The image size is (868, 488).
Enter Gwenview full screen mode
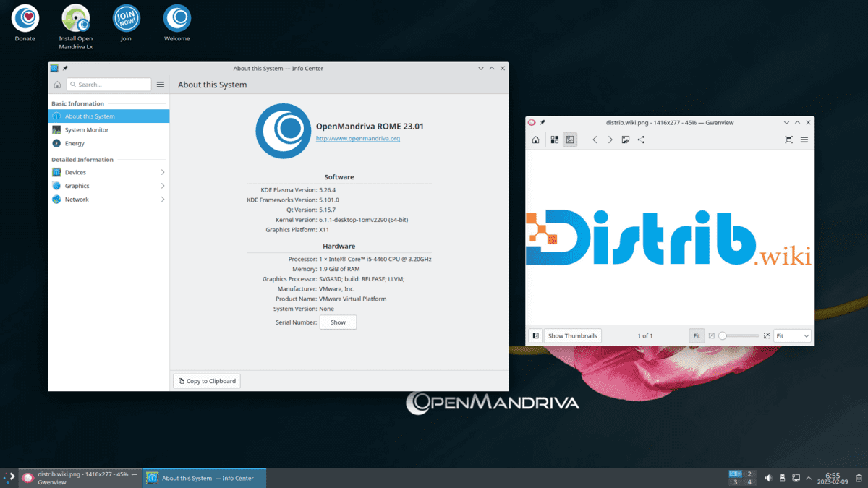pos(788,140)
